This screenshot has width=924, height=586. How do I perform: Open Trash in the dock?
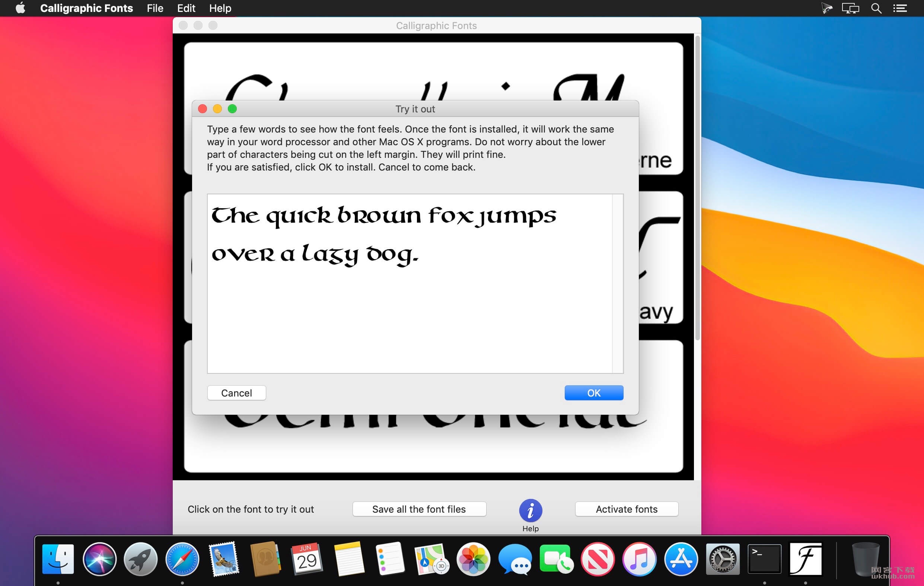click(x=865, y=559)
